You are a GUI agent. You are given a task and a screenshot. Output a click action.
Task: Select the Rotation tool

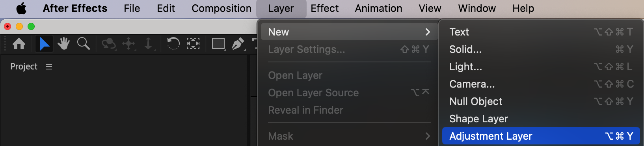click(x=173, y=43)
